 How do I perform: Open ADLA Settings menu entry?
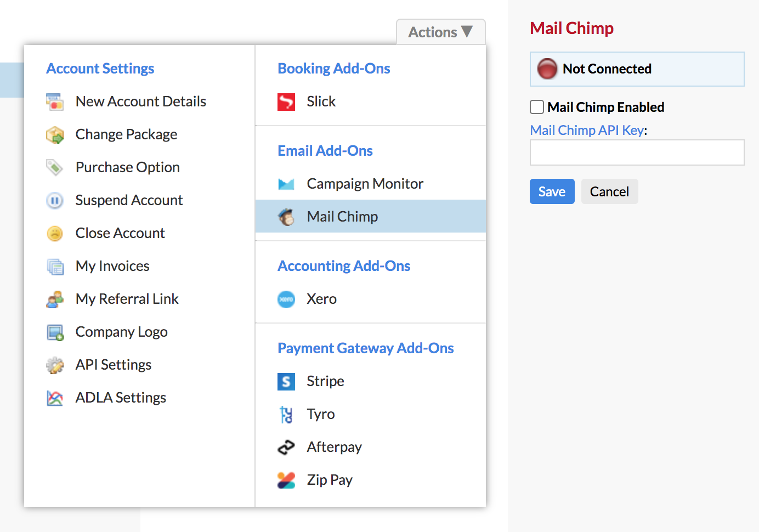(x=121, y=398)
